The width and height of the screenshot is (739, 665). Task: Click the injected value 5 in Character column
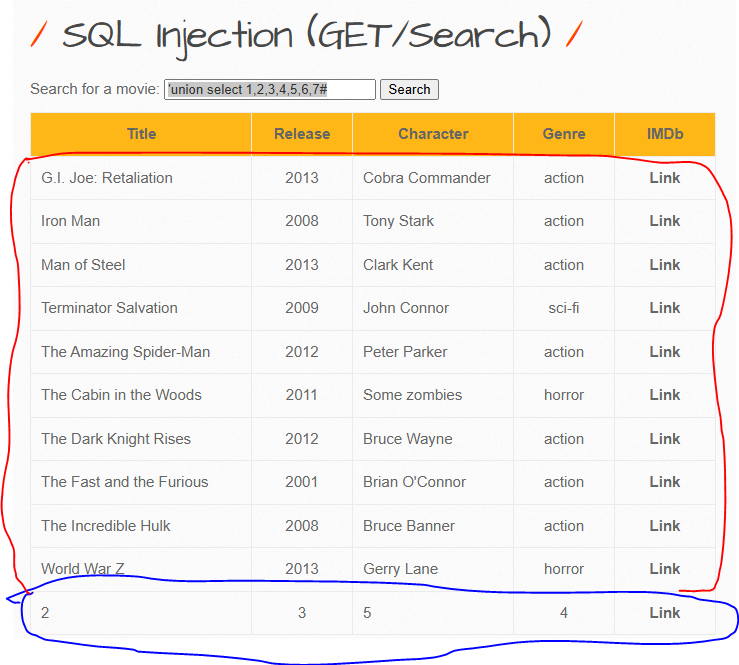367,613
